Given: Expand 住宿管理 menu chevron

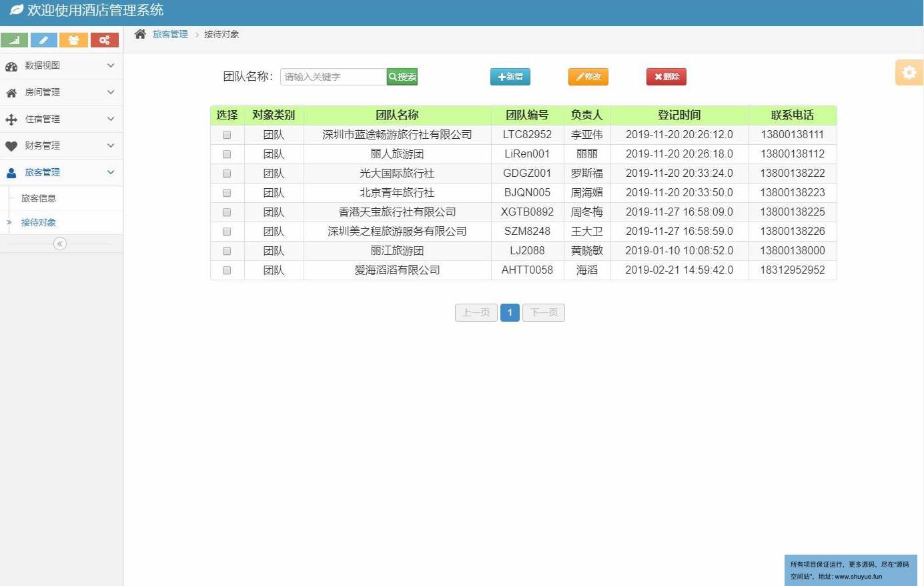Looking at the screenshot, I should click(111, 119).
